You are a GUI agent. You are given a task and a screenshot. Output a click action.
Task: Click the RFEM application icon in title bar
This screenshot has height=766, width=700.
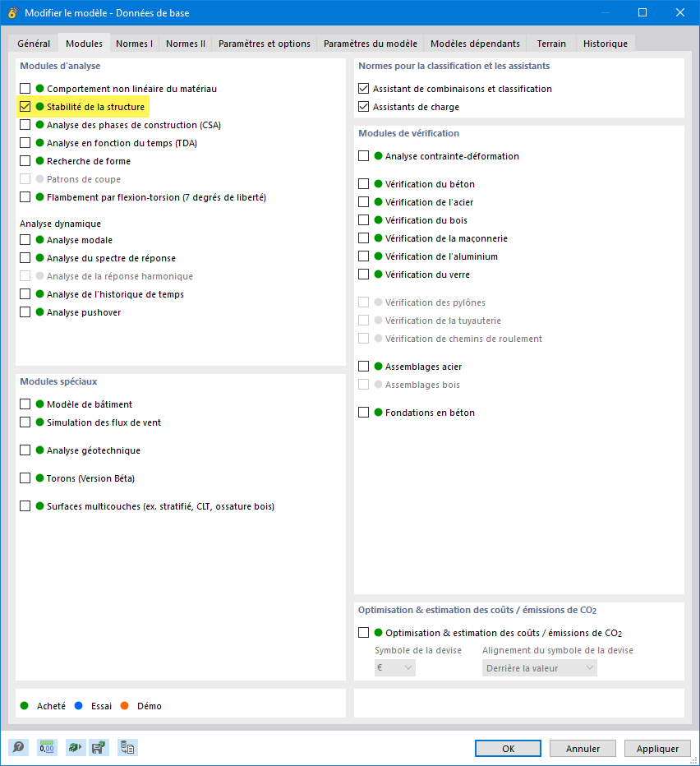12,12
